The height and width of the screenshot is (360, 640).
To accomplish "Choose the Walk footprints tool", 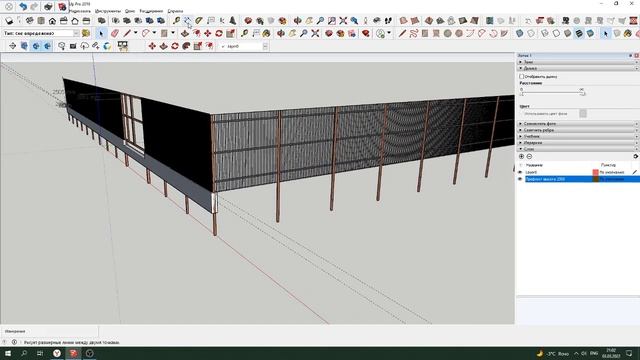I will pyautogui.click(x=388, y=20).
